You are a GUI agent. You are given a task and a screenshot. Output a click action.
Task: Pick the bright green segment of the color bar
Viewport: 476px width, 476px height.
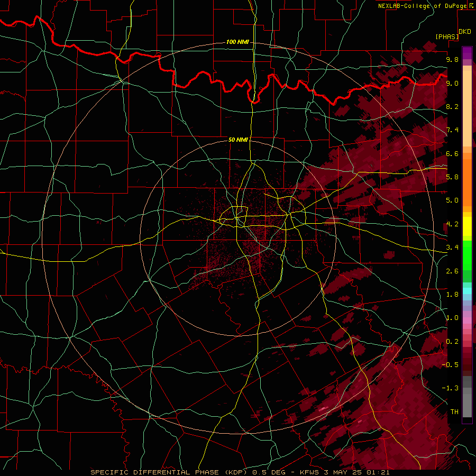(x=467, y=255)
